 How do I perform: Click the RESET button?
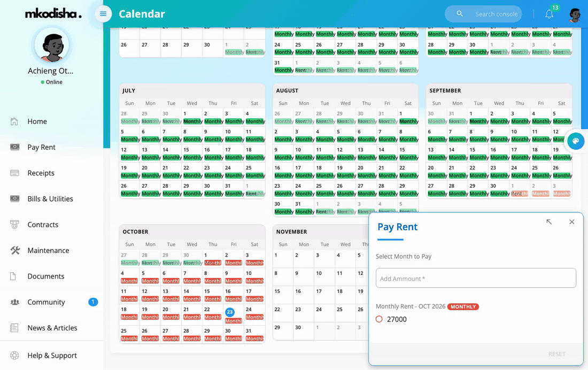[557, 354]
